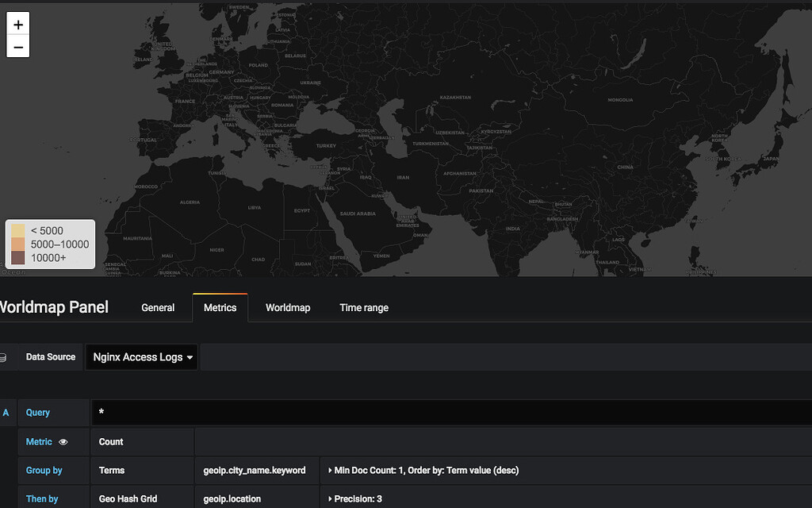Click the database icon beside Data Source
Image resolution: width=812 pixels, height=508 pixels.
coord(5,357)
